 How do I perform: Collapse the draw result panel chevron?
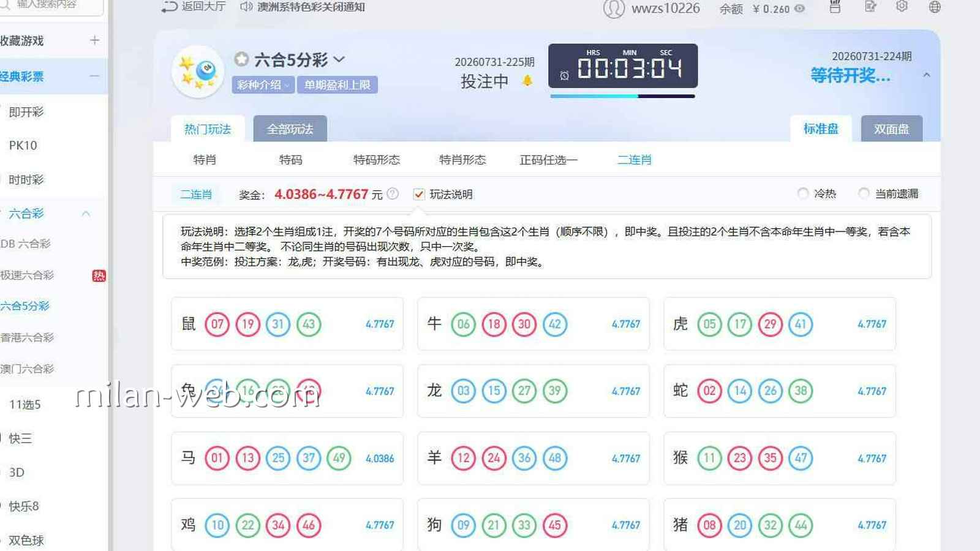[927, 75]
